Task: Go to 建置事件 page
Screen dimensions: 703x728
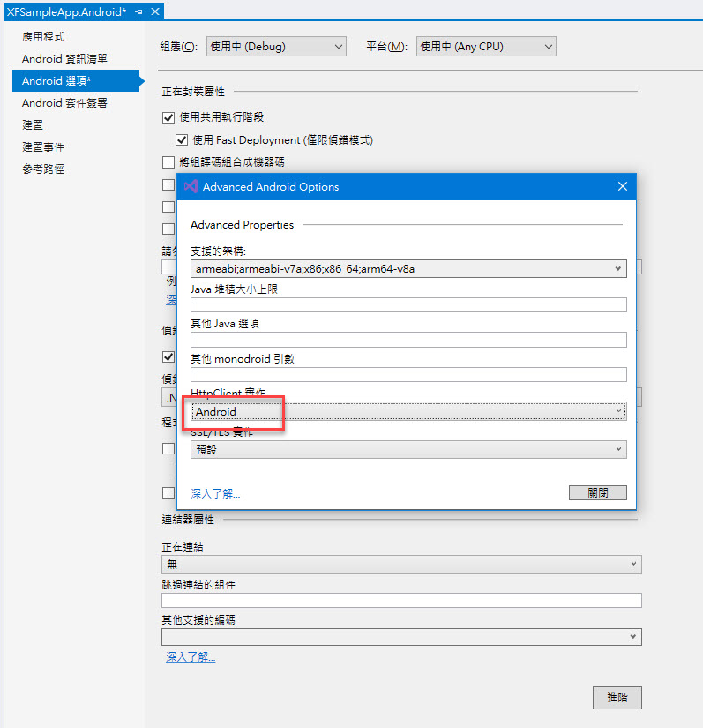Action: pyautogui.click(x=43, y=147)
